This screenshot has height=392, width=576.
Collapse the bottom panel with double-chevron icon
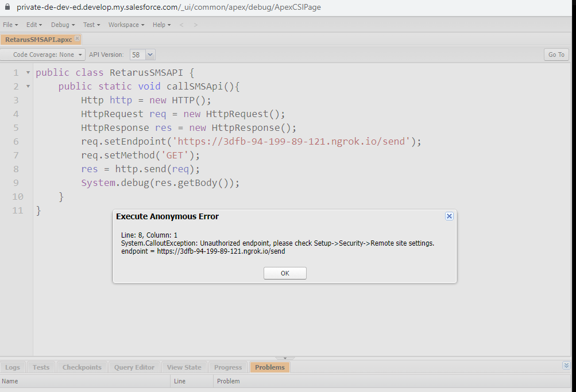click(x=566, y=366)
